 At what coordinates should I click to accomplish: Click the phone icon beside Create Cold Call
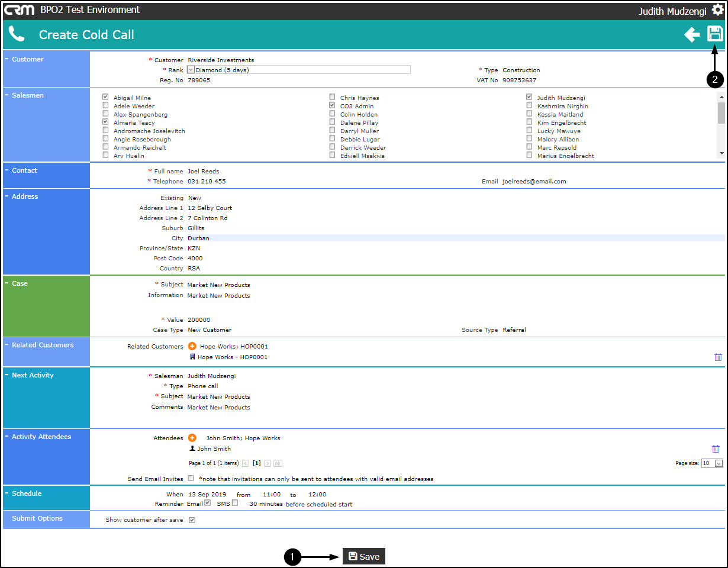[17, 34]
